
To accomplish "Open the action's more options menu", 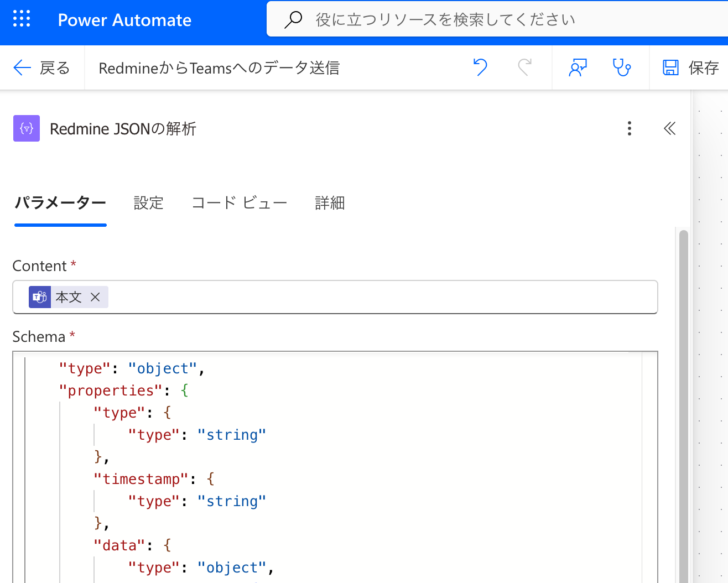I will [x=629, y=128].
